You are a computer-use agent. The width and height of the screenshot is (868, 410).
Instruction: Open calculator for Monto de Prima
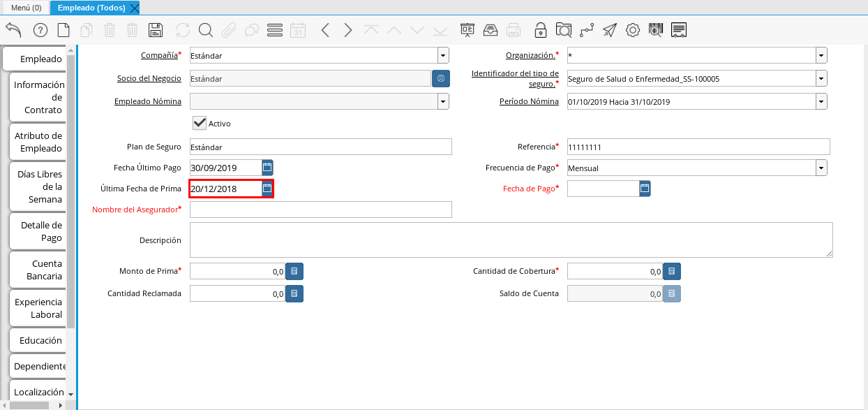coord(294,271)
